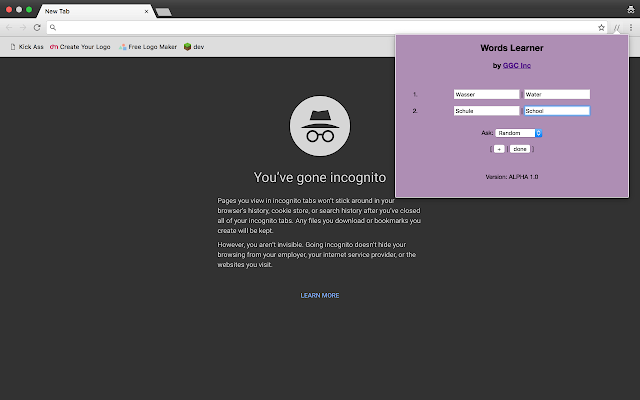Edit the Water translation field
Screen dimensions: 640x400
(557, 94)
